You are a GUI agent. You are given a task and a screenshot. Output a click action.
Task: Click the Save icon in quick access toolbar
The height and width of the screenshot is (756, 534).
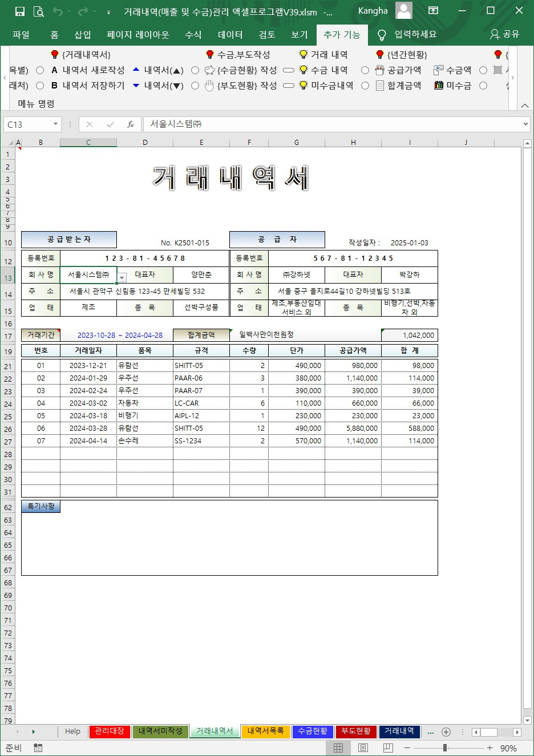19,11
